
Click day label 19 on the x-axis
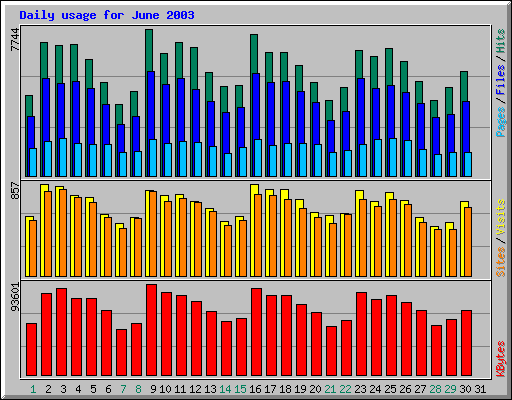[300, 389]
